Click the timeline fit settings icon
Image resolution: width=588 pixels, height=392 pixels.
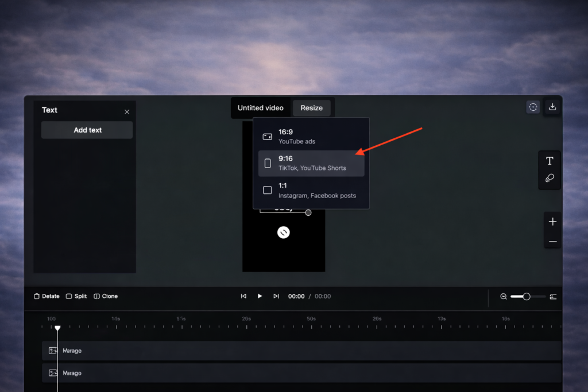pos(553,297)
